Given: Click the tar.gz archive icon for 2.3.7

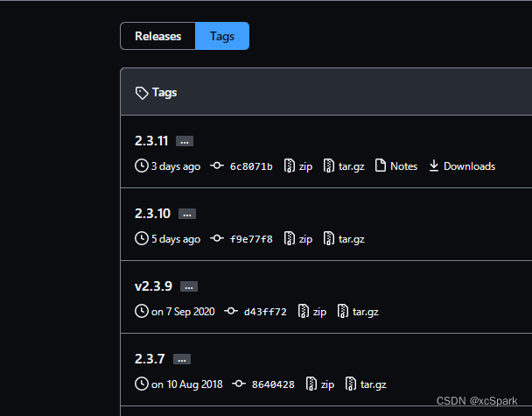Looking at the screenshot, I should click(x=351, y=384).
